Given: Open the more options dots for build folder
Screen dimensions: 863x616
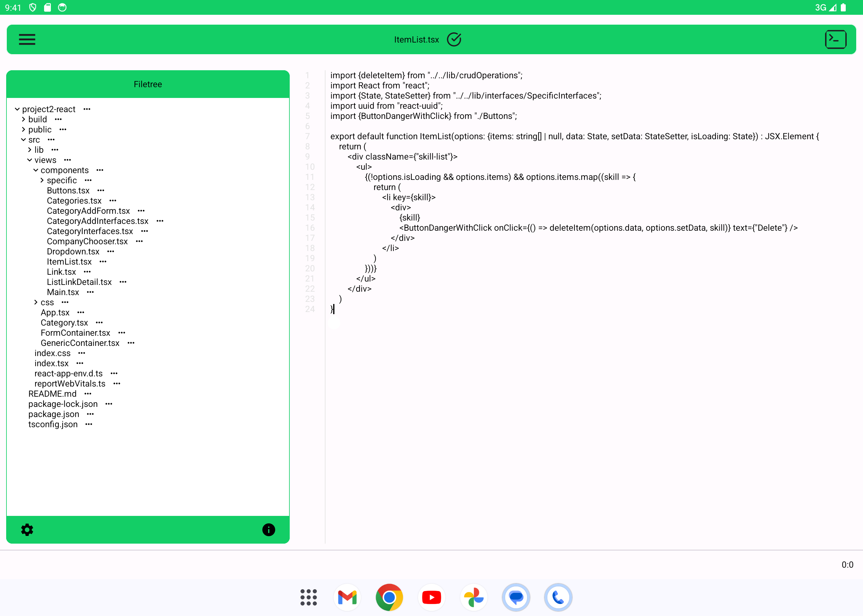Looking at the screenshot, I should 58,120.
